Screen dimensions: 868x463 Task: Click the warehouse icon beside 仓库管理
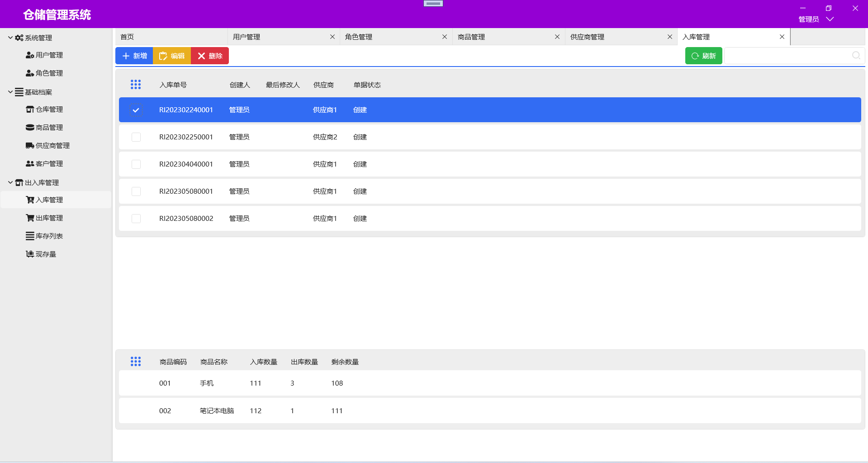click(30, 110)
